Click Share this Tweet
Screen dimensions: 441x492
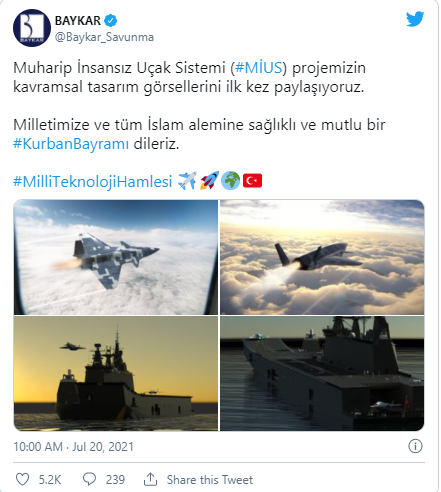210,480
